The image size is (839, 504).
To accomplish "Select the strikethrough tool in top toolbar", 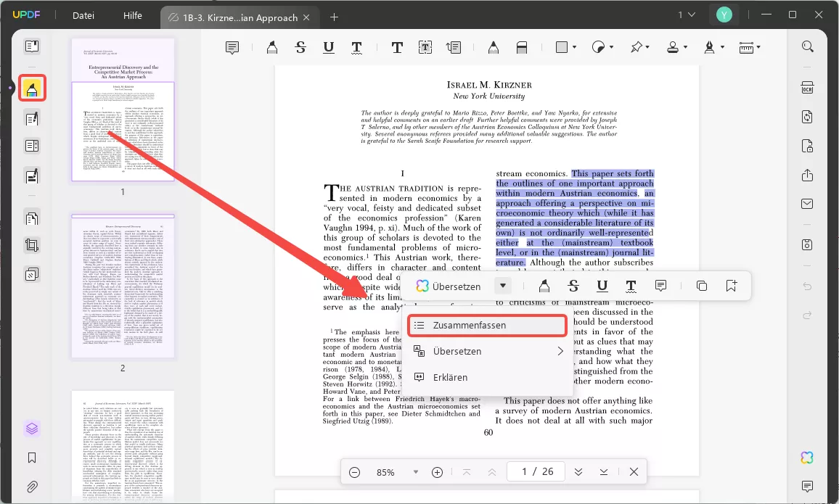I will click(x=300, y=48).
